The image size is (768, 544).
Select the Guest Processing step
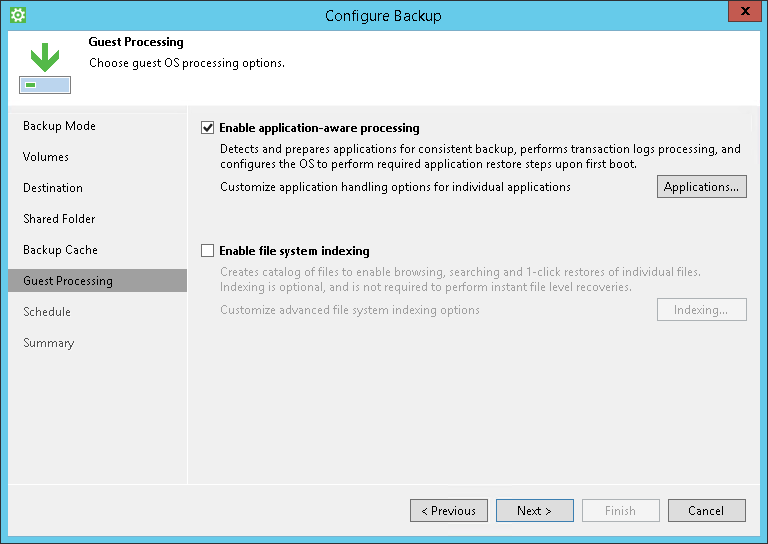point(97,281)
